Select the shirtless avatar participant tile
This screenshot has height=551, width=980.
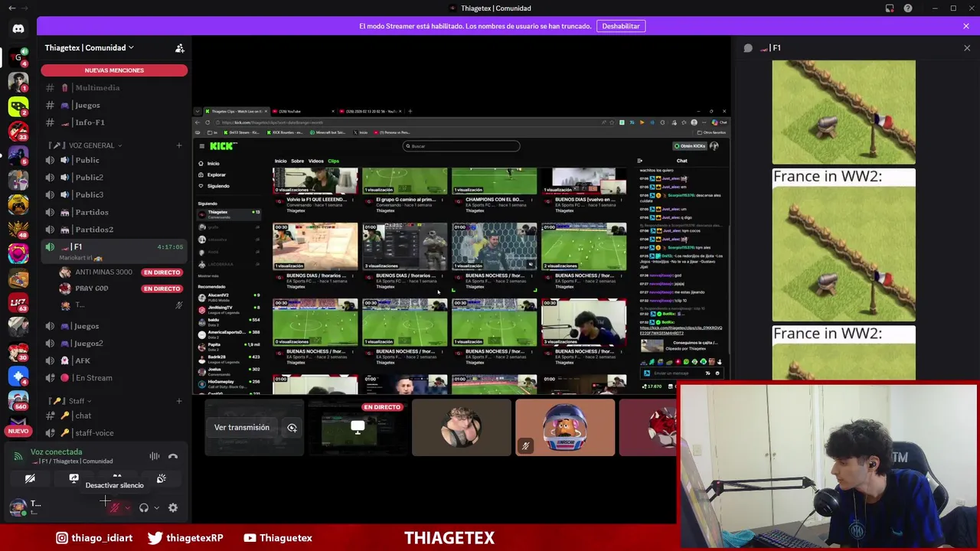(x=462, y=427)
